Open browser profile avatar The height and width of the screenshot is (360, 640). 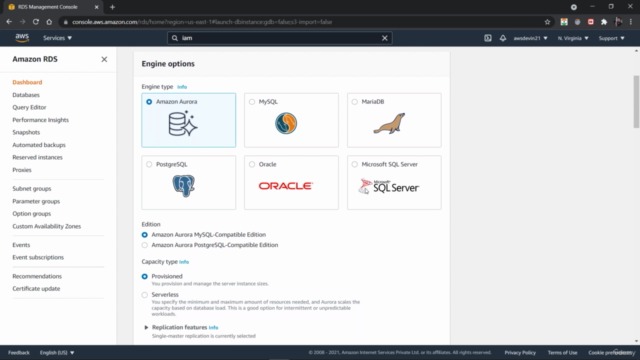pyautogui.click(x=618, y=22)
